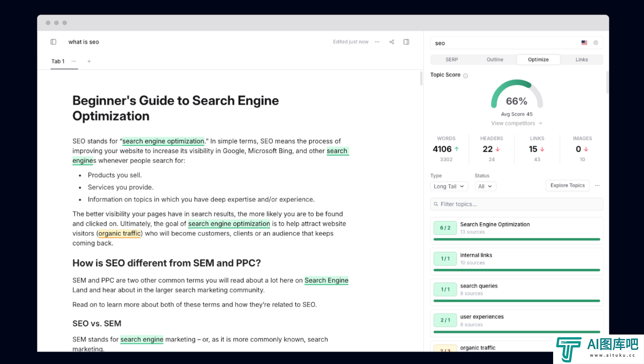Image resolution: width=644 pixels, height=364 pixels.
Task: Select the Search Engine Optimization topic
Action: (x=517, y=231)
